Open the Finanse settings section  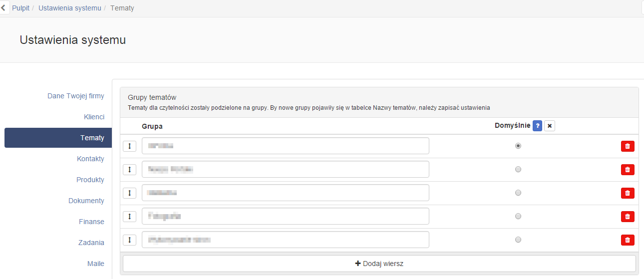point(91,222)
